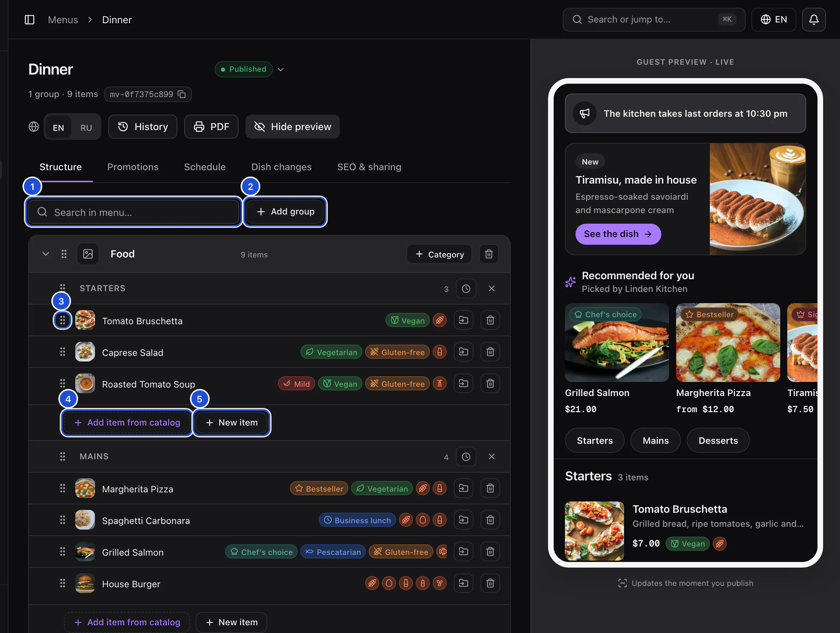
Task: Go to Dish changes tab
Action: click(281, 167)
